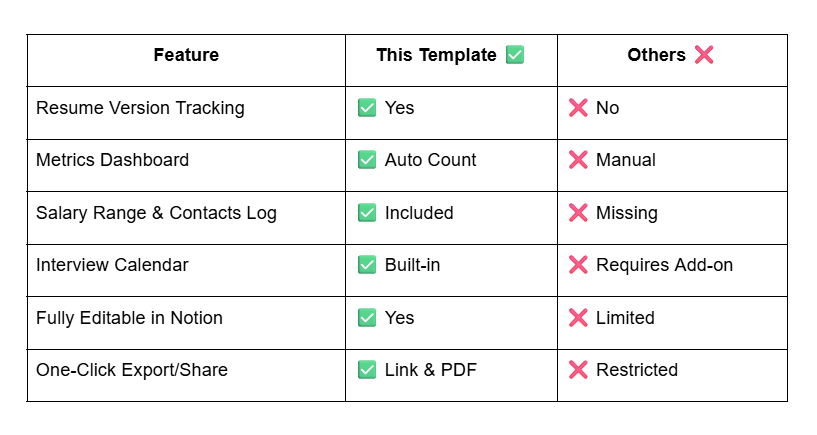Click the green check beside Included
817x435 pixels.
367,213
